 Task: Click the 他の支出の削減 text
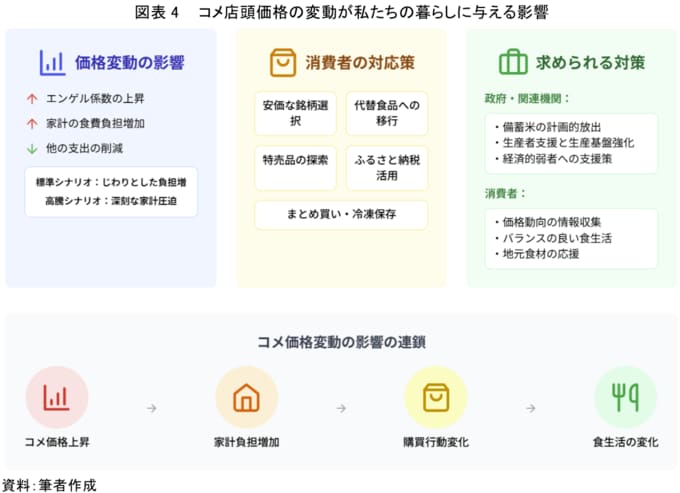point(84,149)
